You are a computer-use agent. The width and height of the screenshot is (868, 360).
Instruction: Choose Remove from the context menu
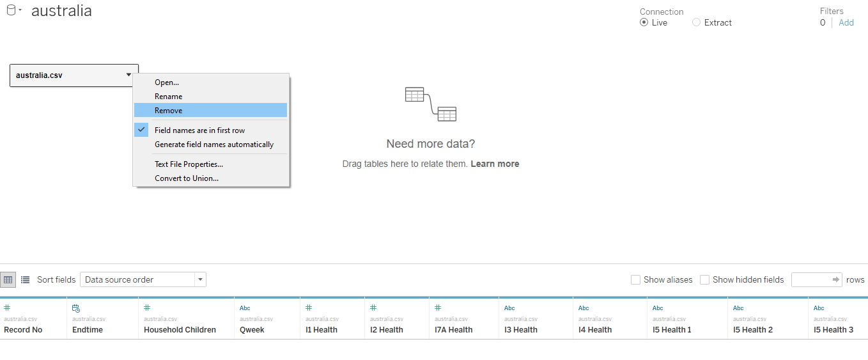click(x=169, y=111)
